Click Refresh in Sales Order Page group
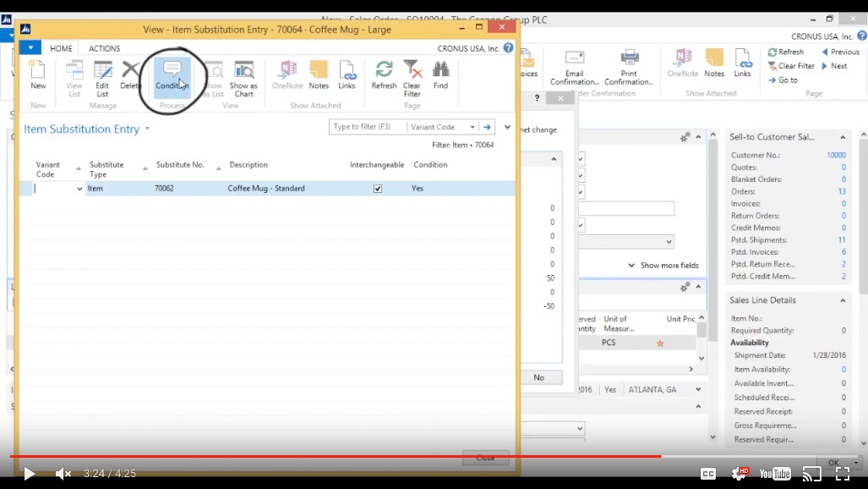 pyautogui.click(x=785, y=52)
